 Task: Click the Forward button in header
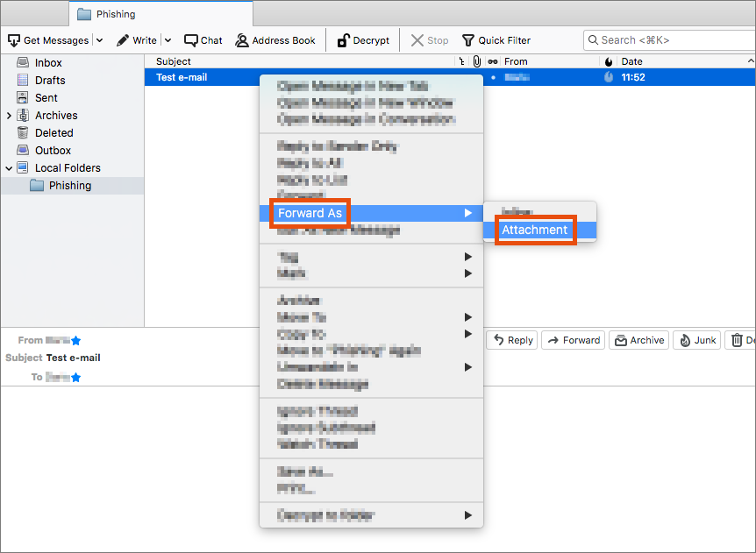[x=574, y=340]
